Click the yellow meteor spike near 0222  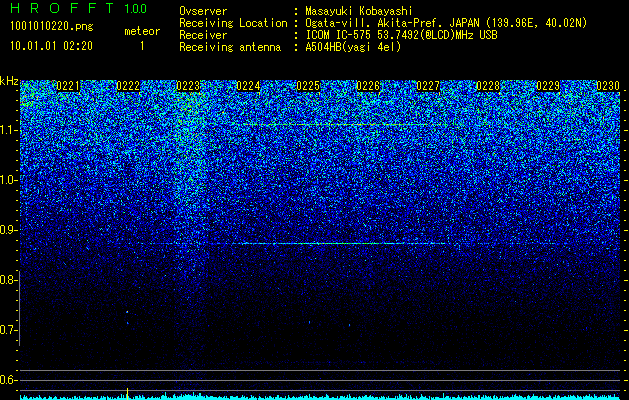click(128, 393)
